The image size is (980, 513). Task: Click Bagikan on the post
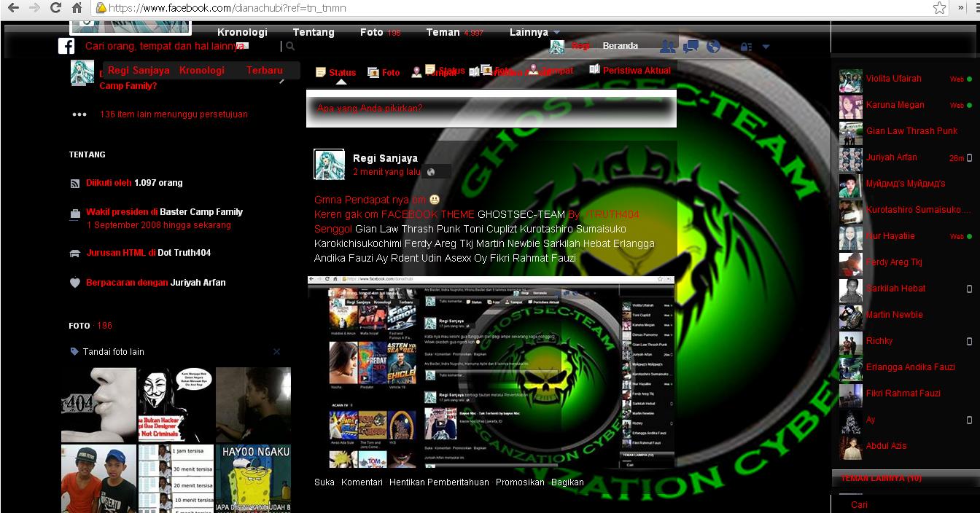tap(567, 482)
